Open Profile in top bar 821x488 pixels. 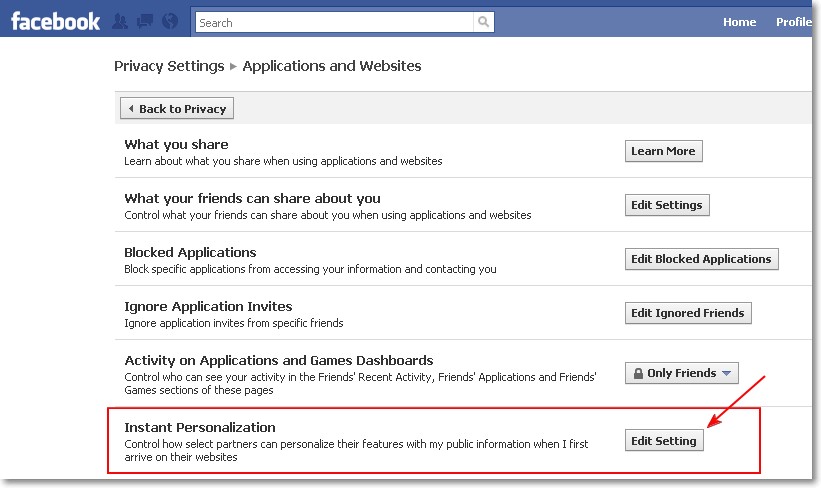(794, 22)
